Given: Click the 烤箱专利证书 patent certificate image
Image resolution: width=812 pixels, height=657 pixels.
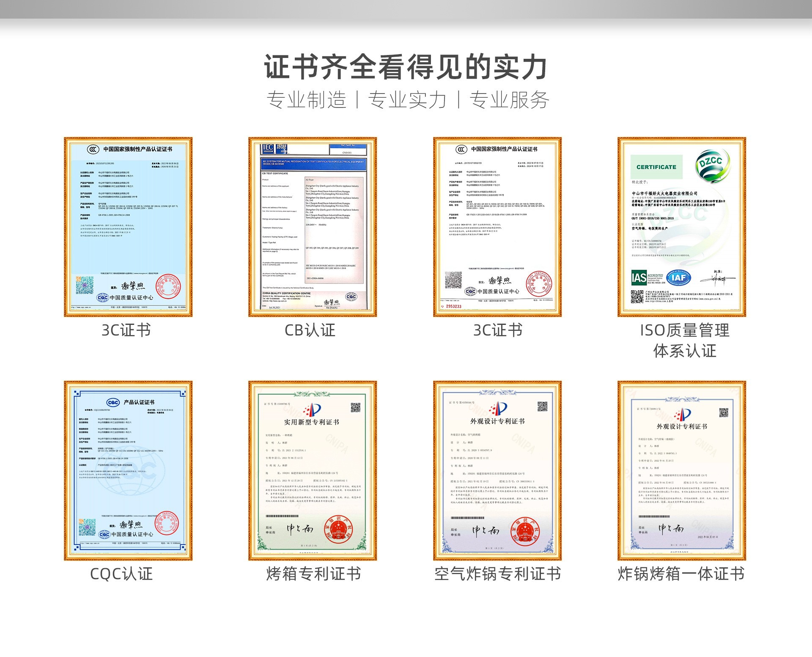Looking at the screenshot, I should coord(313,470).
